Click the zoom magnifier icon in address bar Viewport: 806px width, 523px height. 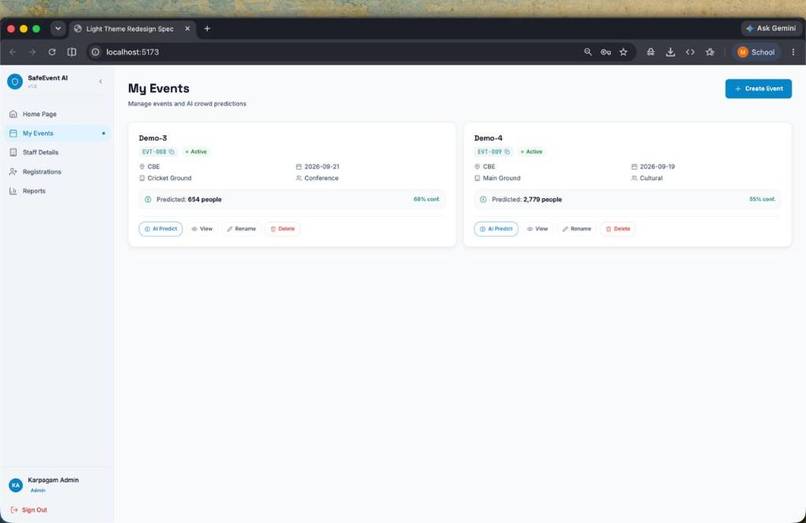(x=588, y=52)
